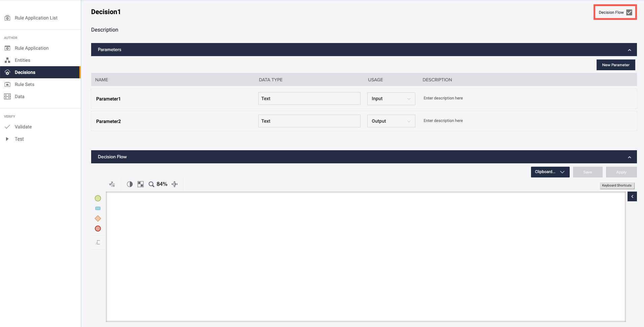This screenshot has height=327, width=644.
Task: Select the blue rectangle node shape
Action: (x=98, y=208)
